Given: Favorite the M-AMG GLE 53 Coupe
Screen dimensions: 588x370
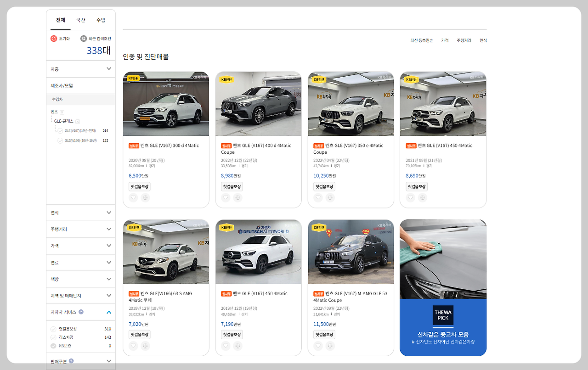Looking at the screenshot, I should click(318, 346).
